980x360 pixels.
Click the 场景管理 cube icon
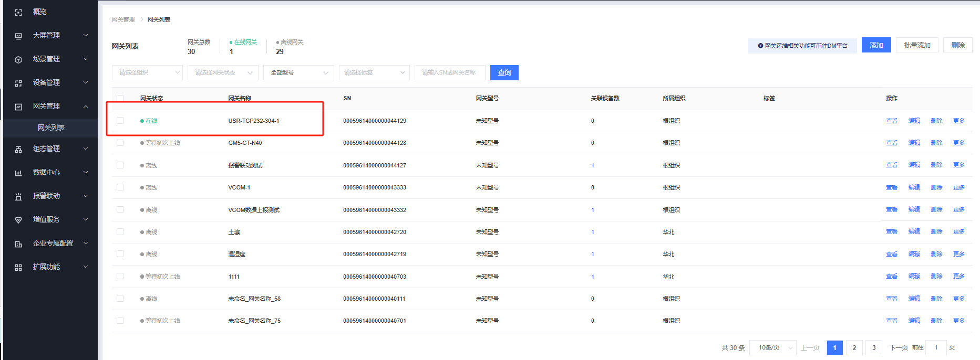tap(18, 59)
